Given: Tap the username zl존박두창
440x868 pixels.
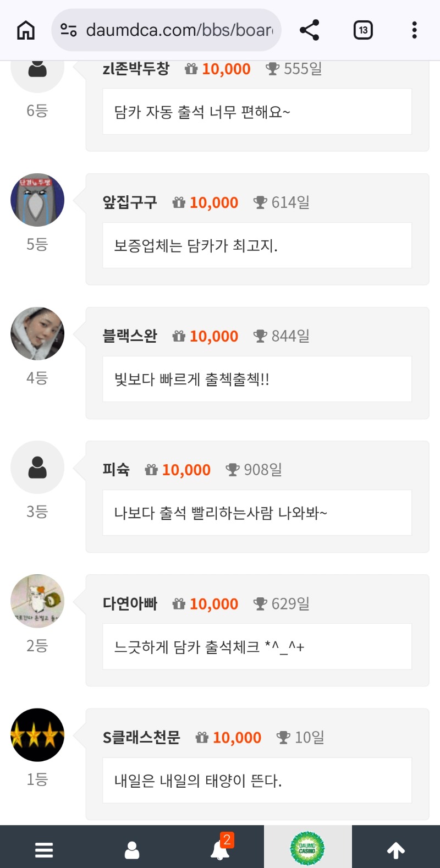Looking at the screenshot, I should click(136, 69).
